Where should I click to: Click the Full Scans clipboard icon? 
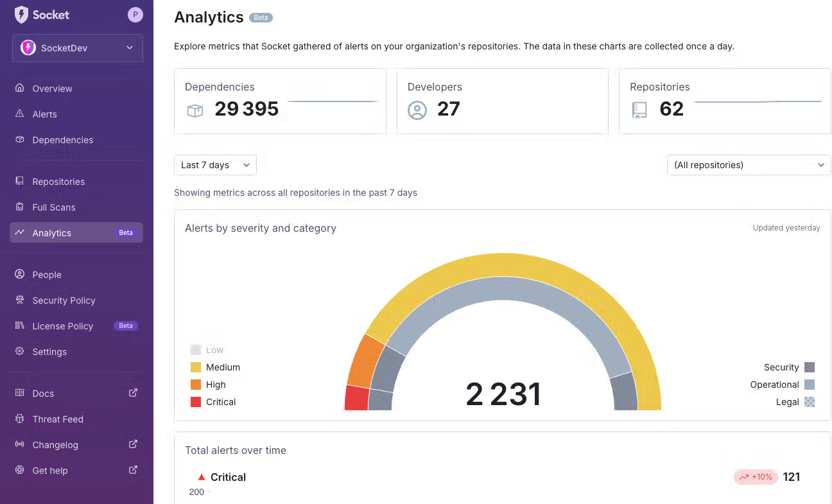[x=20, y=207]
